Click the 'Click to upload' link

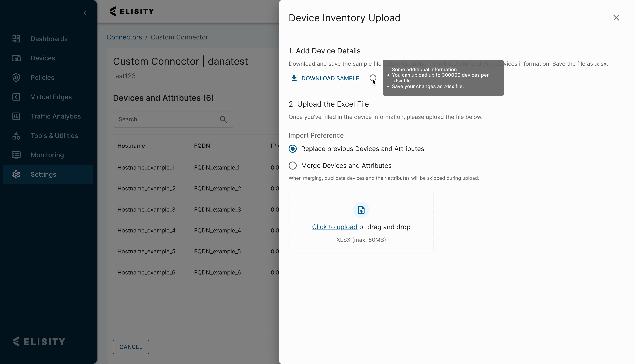coord(335,227)
